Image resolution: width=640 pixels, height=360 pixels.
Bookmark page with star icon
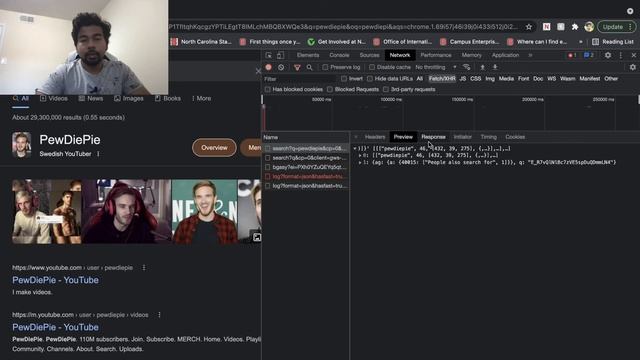[529, 27]
